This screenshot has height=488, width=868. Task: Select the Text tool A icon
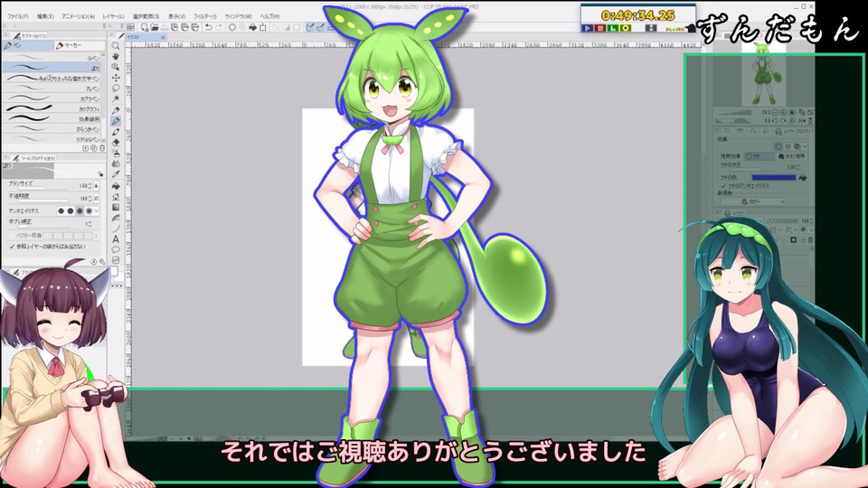pyautogui.click(x=116, y=239)
